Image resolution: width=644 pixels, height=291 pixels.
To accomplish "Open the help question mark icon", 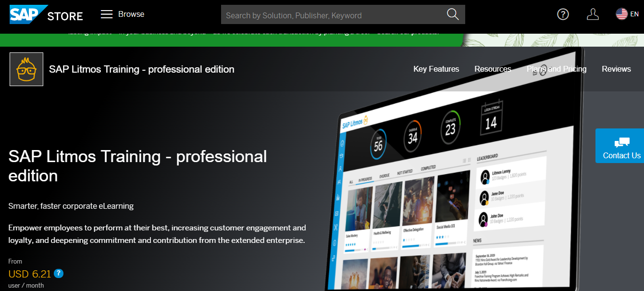I will coord(563,14).
